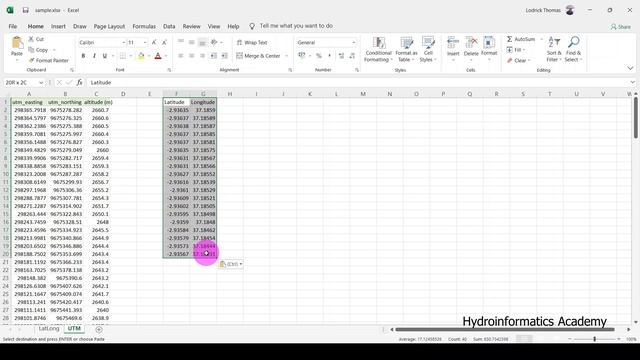Increase indent of cell contents
The height and width of the screenshot is (360, 640).
[x=224, y=56]
